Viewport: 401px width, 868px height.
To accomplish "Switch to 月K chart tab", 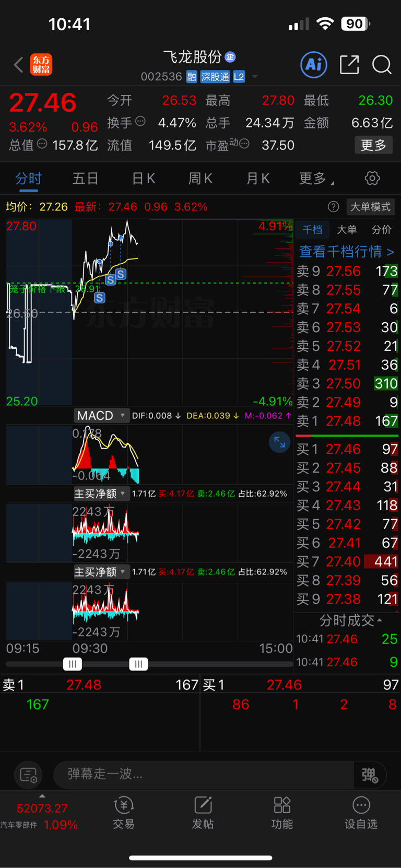I will 258,179.
